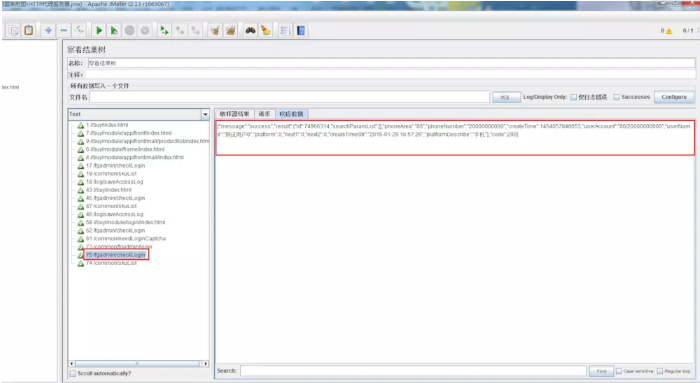Select result 19 /common/skuList

click(111, 174)
